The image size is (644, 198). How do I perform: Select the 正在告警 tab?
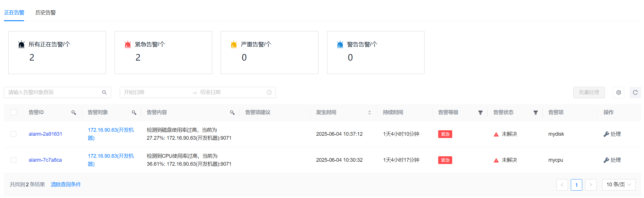pos(14,13)
